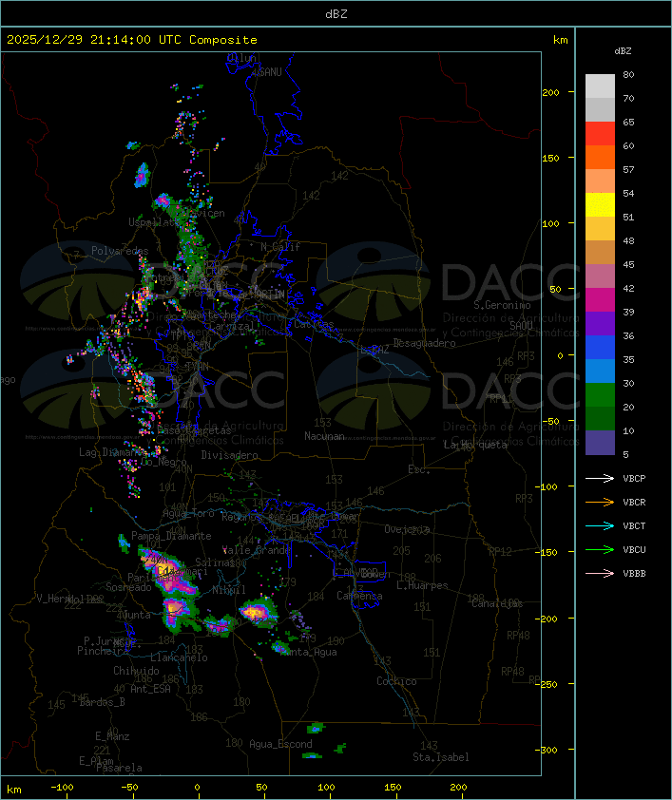Click the Carmensa map label
The image size is (672, 800).
tap(359, 596)
